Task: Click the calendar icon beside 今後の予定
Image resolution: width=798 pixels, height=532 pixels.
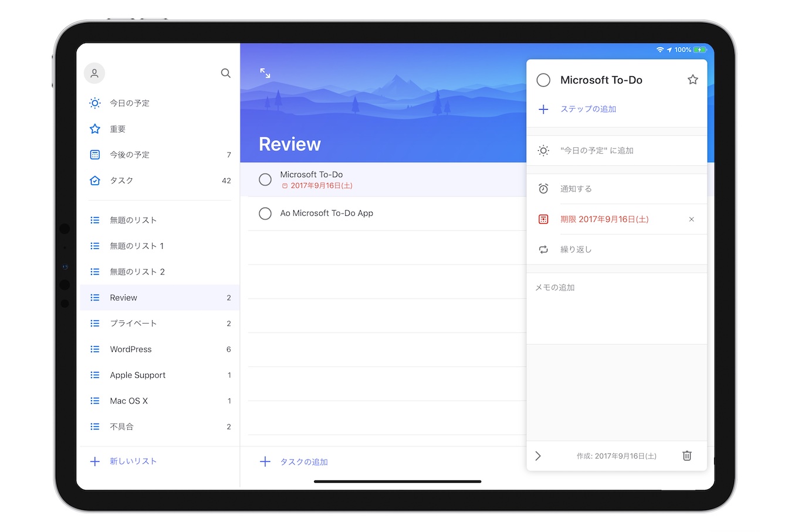Action: (x=95, y=155)
